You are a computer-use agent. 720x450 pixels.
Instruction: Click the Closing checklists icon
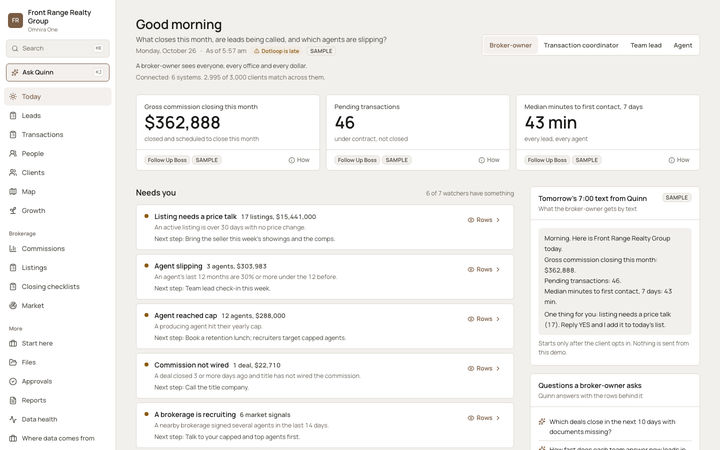pyautogui.click(x=13, y=287)
